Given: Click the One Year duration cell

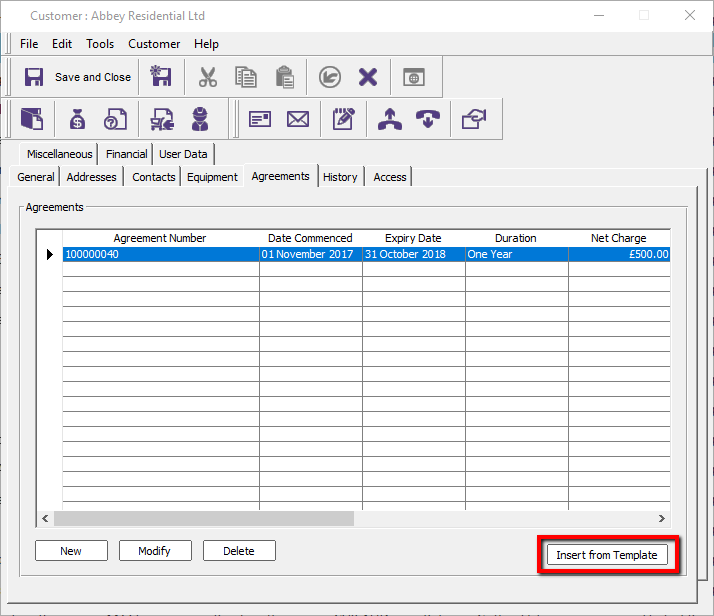Looking at the screenshot, I should click(x=516, y=254).
